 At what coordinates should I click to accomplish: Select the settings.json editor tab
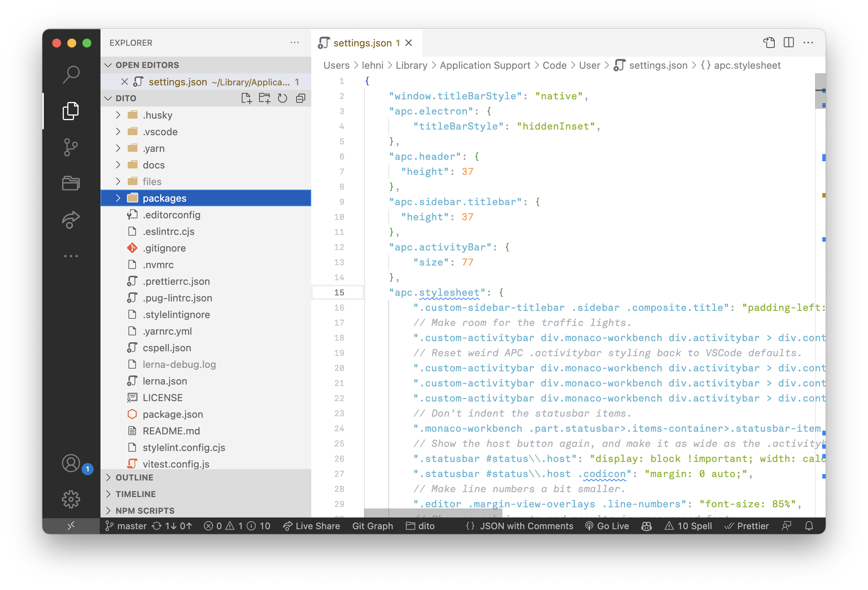[x=363, y=43]
